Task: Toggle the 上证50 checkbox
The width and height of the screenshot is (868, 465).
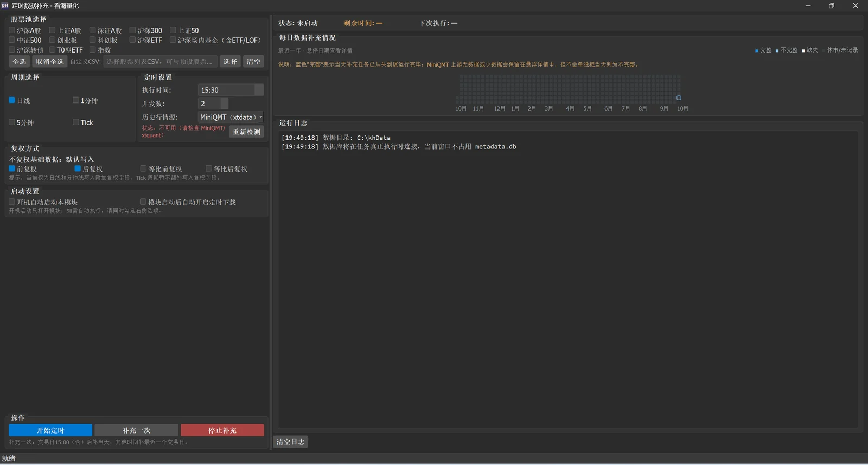Action: tap(173, 30)
